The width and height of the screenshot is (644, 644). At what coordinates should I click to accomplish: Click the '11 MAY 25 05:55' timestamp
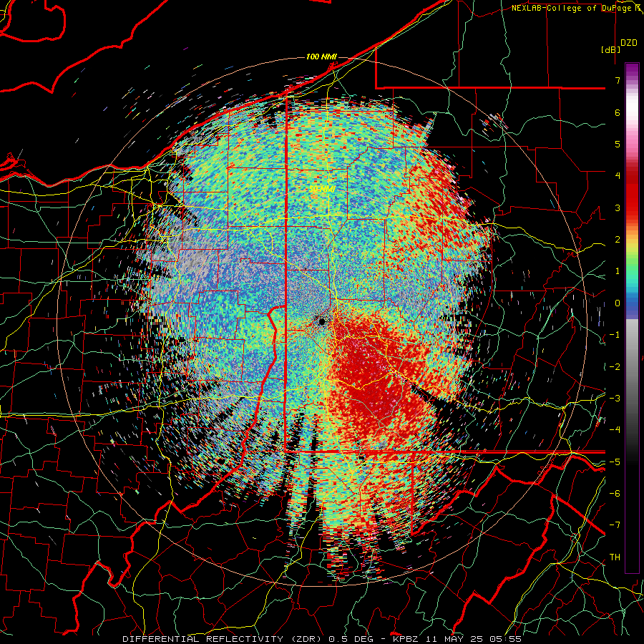[x=472, y=639]
